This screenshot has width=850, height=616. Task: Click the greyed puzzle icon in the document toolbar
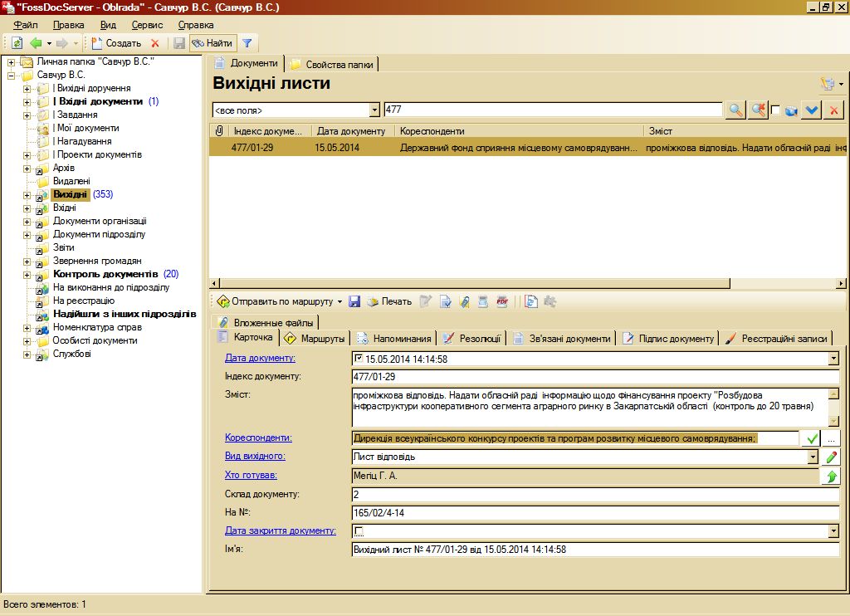(550, 301)
